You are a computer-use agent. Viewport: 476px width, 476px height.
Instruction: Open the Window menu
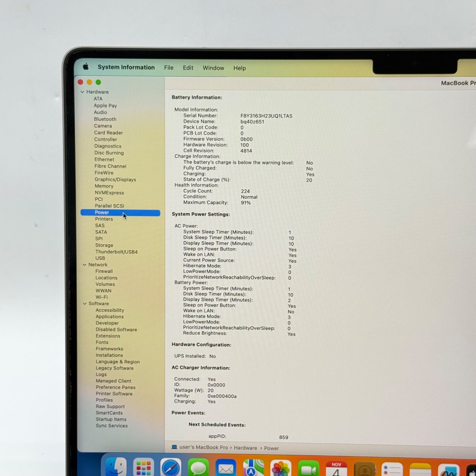click(213, 68)
